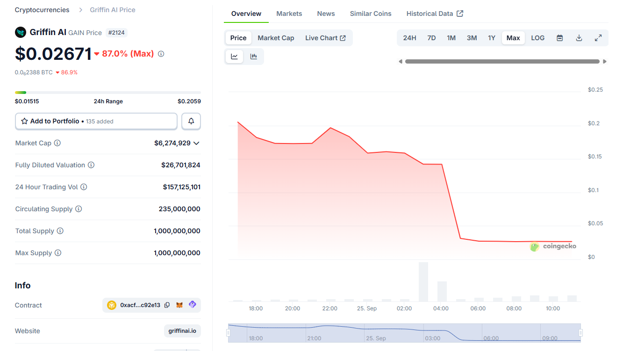Click the star icon in Add to Portfolio
The height and width of the screenshot is (351, 644).
pos(25,121)
